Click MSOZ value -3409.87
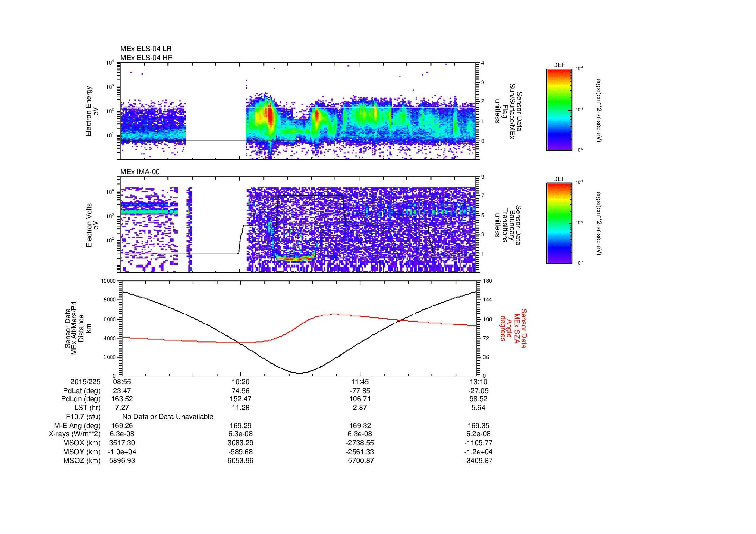 click(478, 461)
